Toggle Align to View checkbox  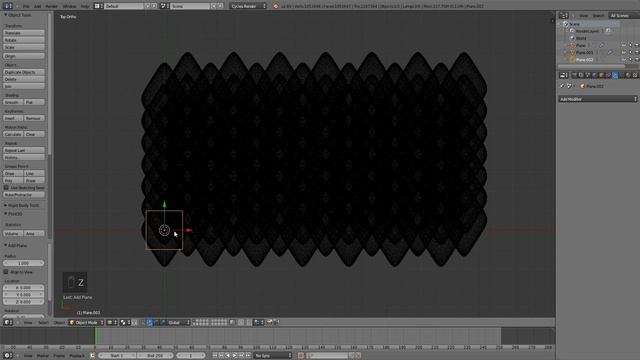pos(6,272)
